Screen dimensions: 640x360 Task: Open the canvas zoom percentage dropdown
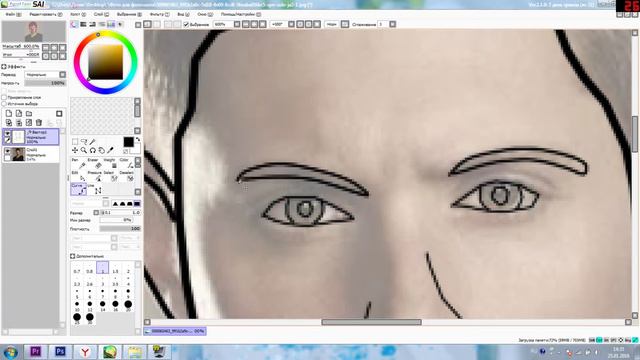(x=237, y=24)
